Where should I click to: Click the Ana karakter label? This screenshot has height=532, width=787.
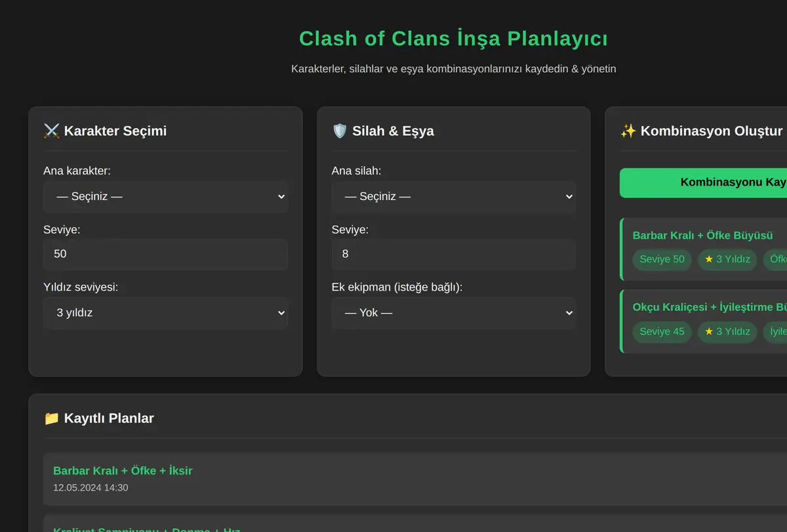(77, 171)
